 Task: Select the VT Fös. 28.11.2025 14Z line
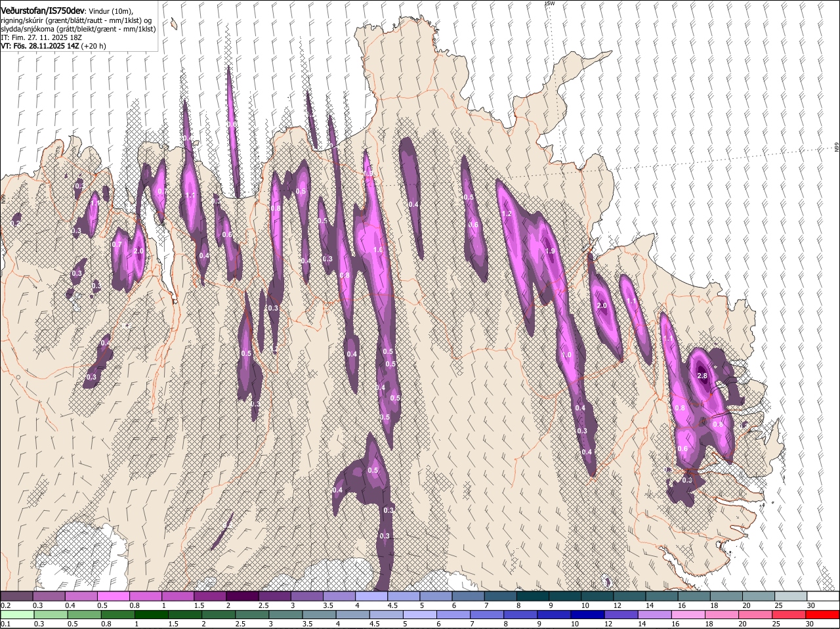(40, 46)
